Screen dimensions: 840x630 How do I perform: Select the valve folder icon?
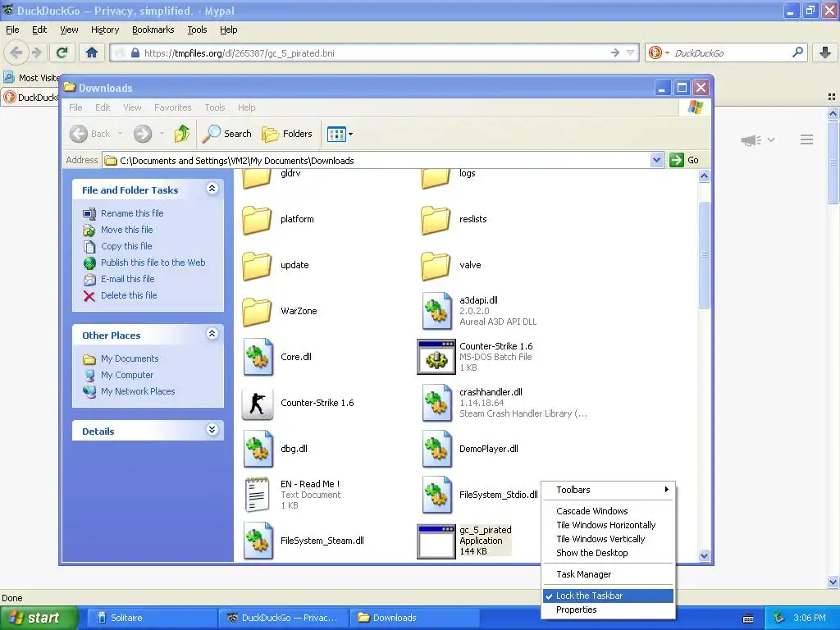coord(436,266)
